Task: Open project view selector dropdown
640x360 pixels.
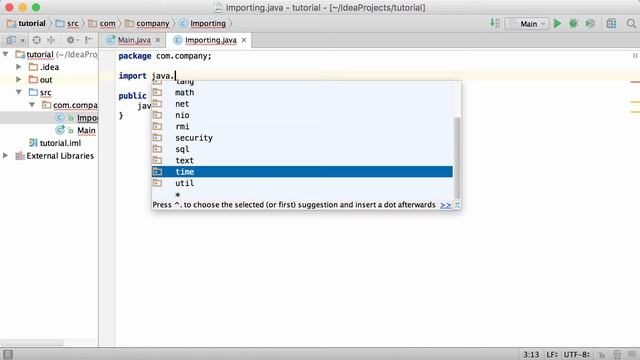Action: (16, 40)
